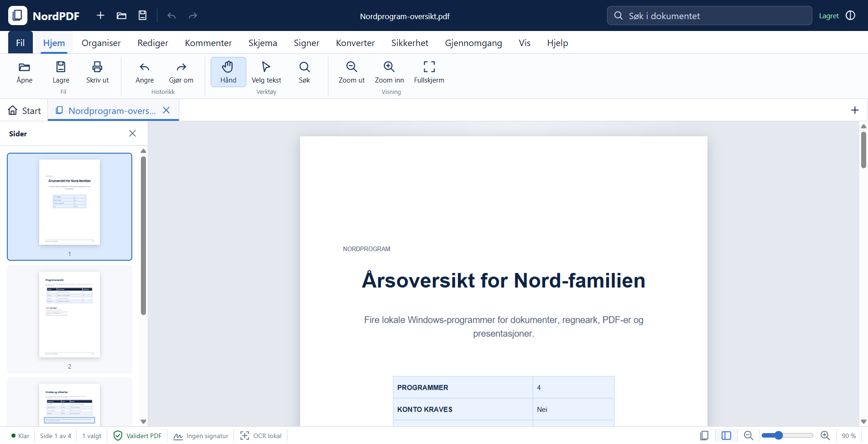Select the Velg tekst tool

coord(266,72)
